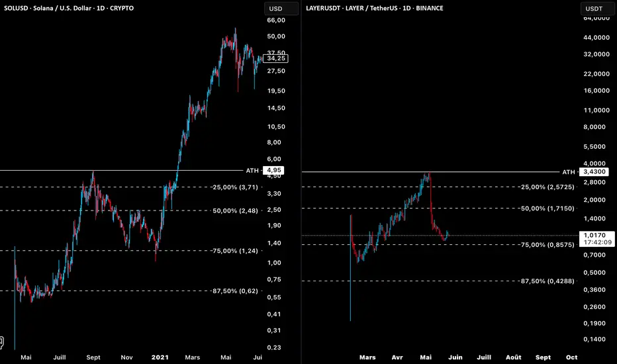This screenshot has width=617, height=364.
Task: Click the 19,50 price scale value
Action: pos(276,91)
